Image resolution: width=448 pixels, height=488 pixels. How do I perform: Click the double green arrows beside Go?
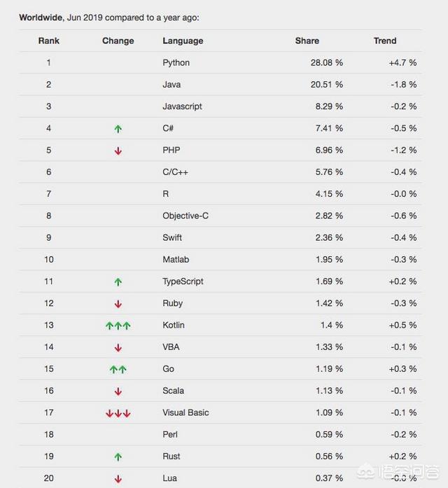(x=118, y=370)
